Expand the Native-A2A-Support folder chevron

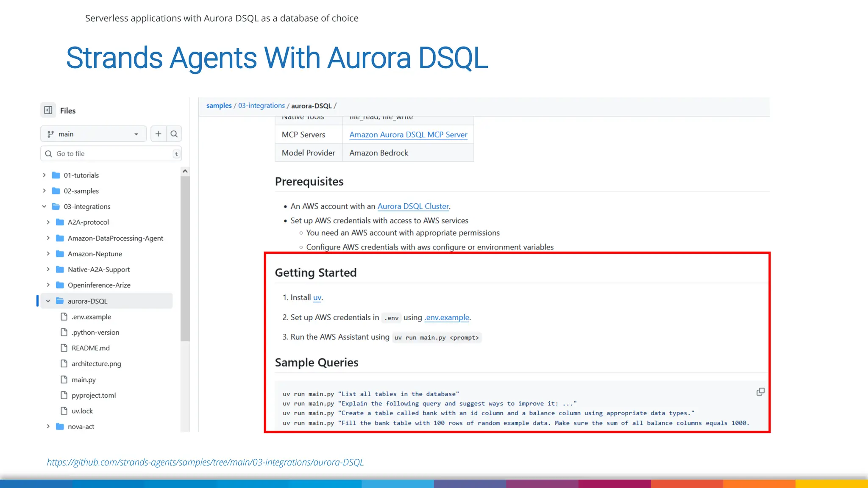48,269
